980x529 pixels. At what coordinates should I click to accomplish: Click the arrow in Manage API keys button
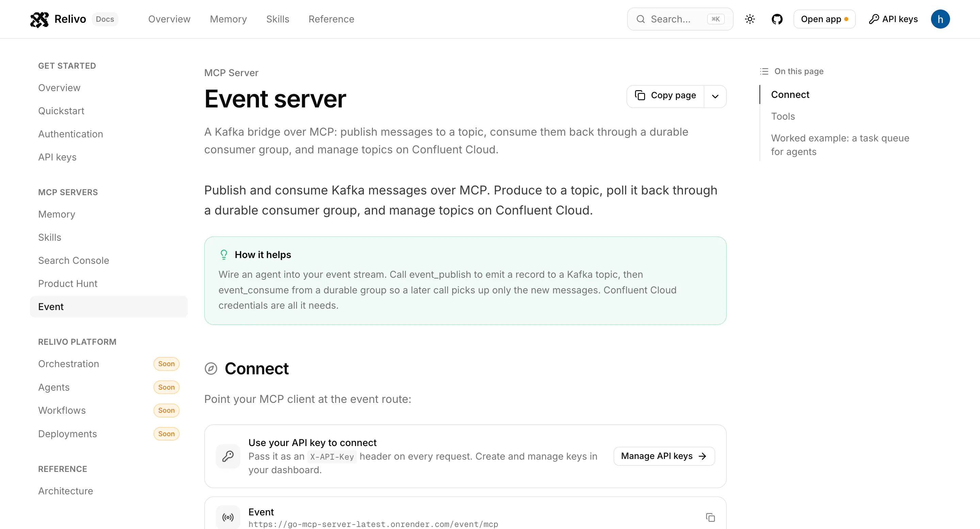coord(702,456)
